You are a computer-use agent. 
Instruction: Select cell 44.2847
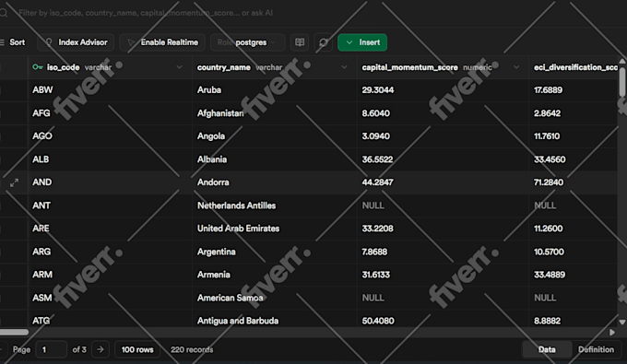pyautogui.click(x=444, y=182)
